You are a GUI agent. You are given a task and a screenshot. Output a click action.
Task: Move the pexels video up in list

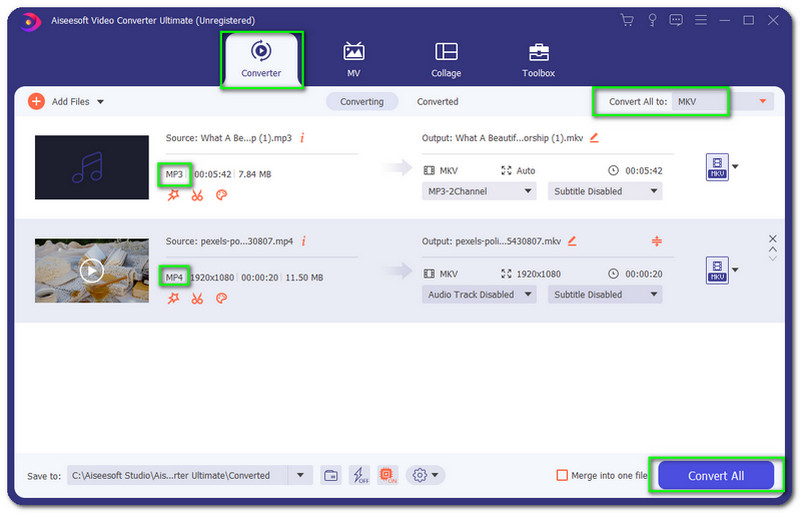[772, 250]
